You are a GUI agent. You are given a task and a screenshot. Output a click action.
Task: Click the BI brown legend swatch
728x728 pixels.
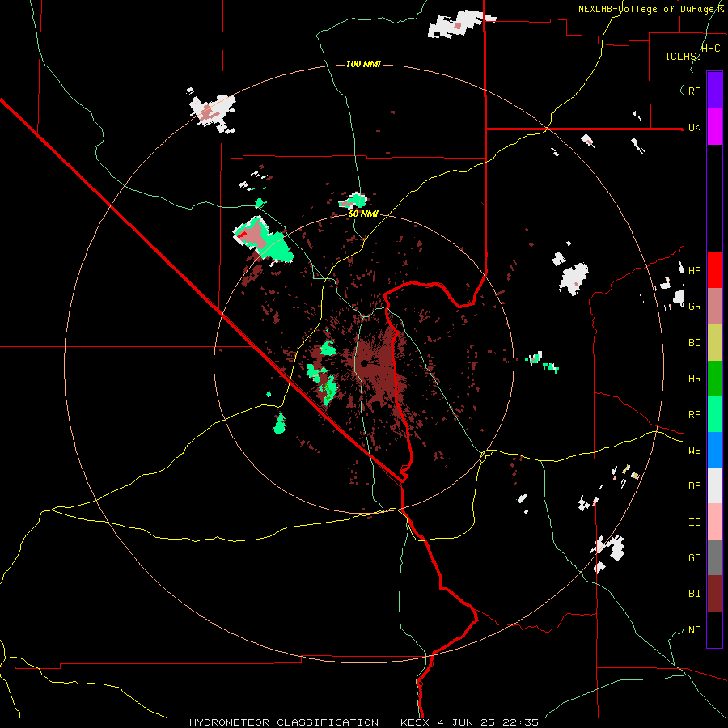714,594
